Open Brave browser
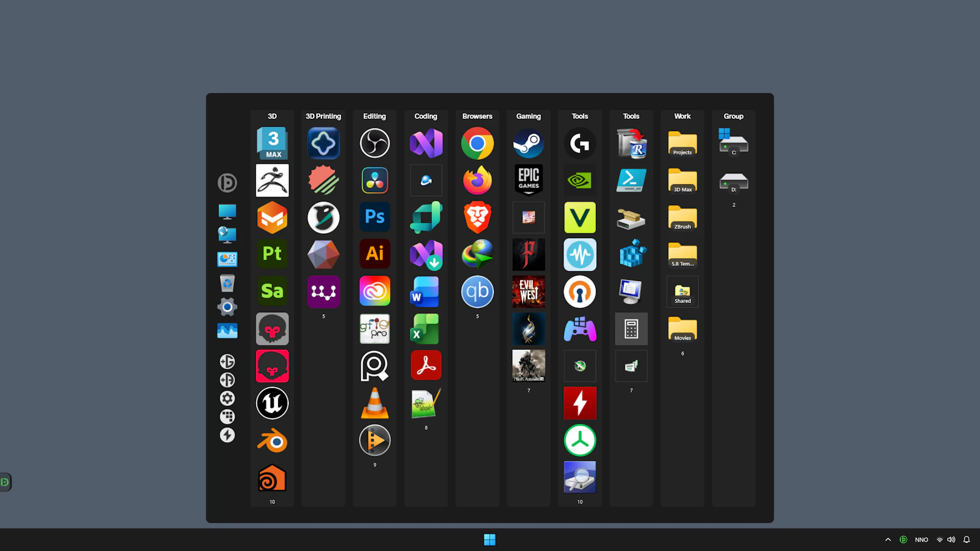 tap(478, 217)
